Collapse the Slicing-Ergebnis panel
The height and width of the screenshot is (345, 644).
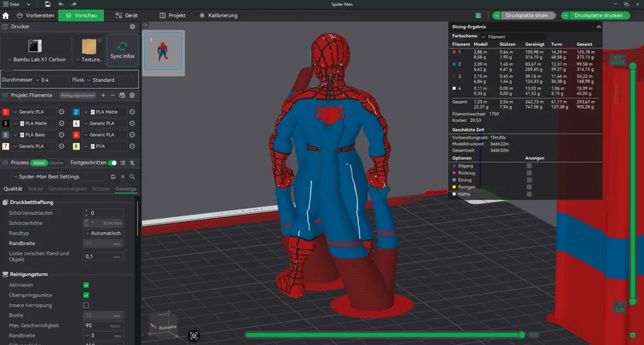click(598, 26)
